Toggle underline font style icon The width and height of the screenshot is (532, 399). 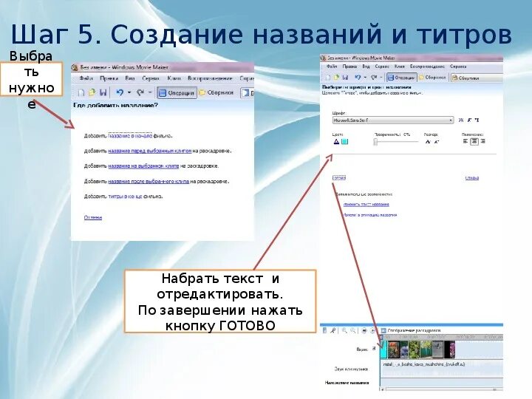(x=477, y=120)
